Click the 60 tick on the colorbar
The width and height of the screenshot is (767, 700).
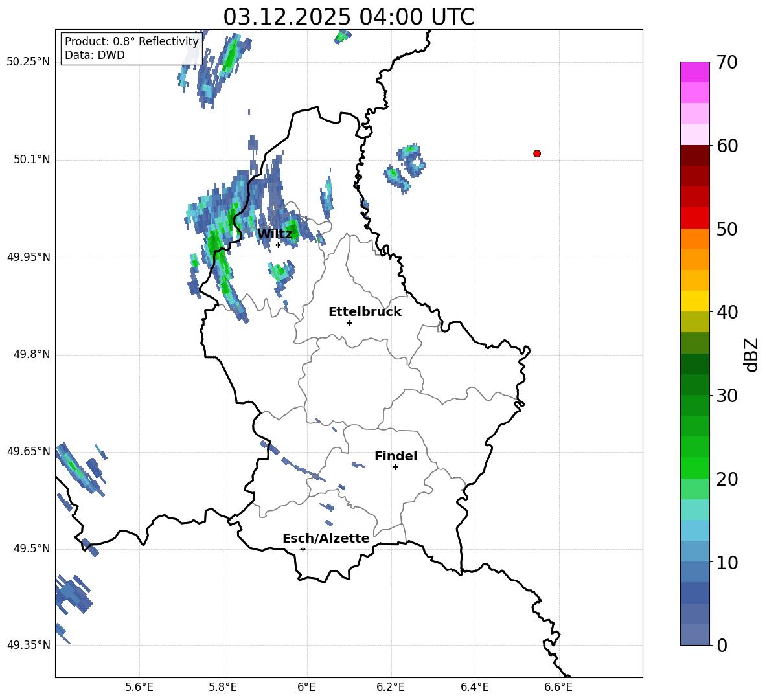727,146
